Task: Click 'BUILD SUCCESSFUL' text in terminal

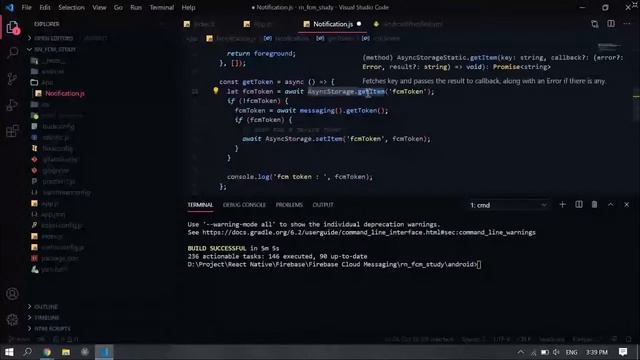Action: (217, 248)
